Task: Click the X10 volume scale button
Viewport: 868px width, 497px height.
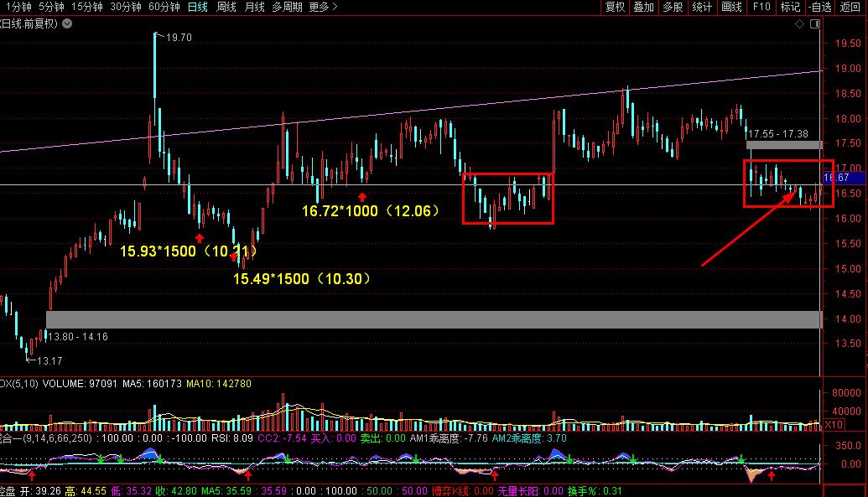Action: coord(834,424)
